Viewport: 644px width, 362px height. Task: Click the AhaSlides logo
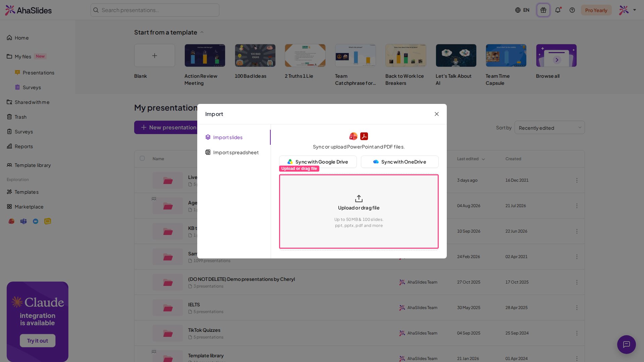click(29, 10)
